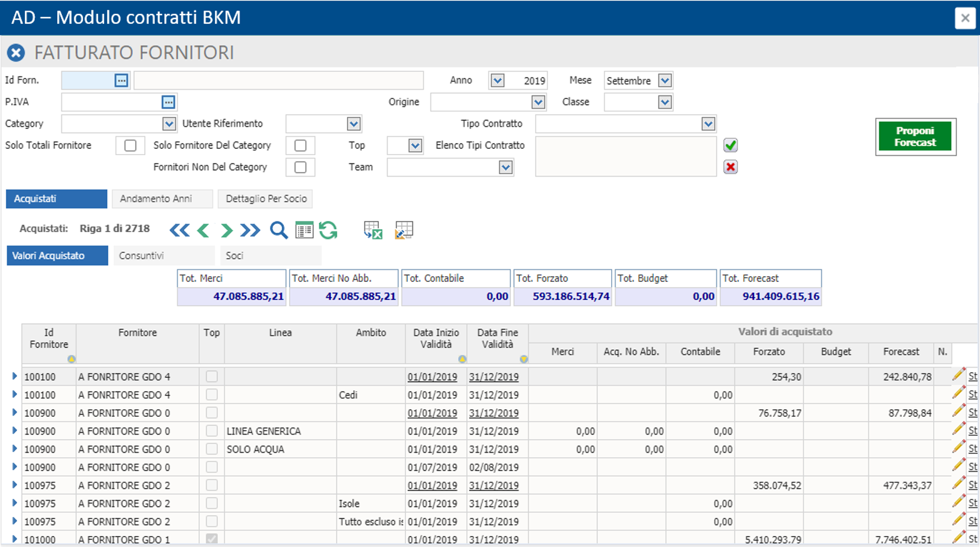Go to the first record

[x=180, y=230]
